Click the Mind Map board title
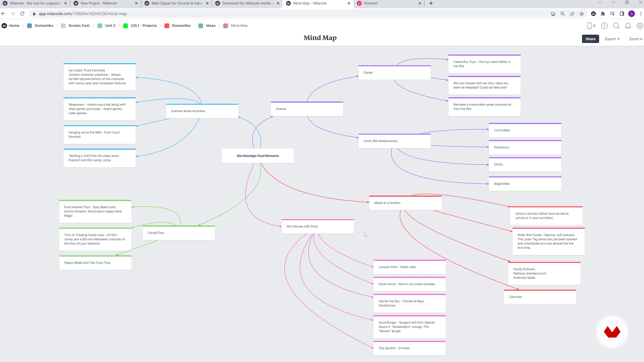This screenshot has width=644, height=362. (x=320, y=38)
